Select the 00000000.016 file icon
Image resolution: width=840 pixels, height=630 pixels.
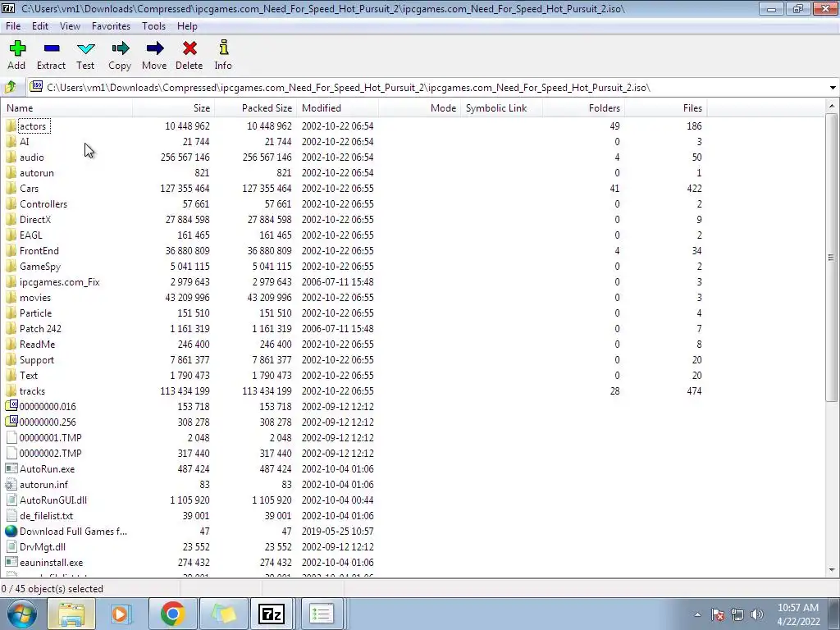coord(11,406)
